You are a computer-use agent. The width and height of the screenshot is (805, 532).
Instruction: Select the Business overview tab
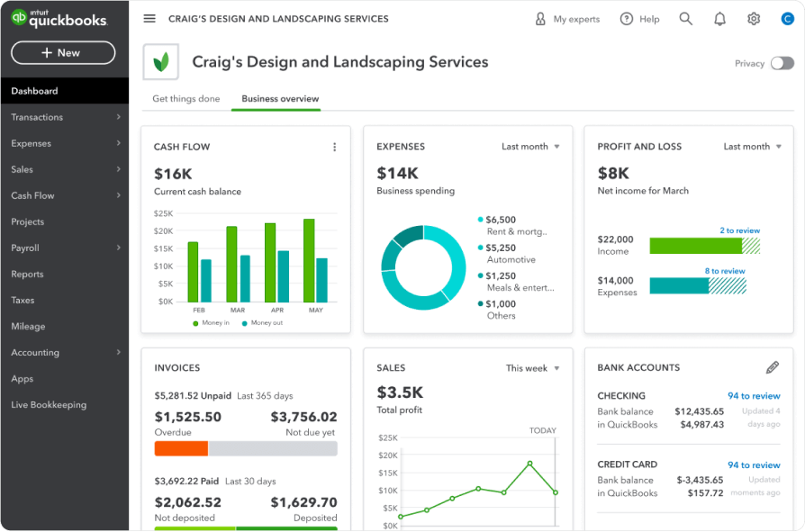click(x=280, y=98)
